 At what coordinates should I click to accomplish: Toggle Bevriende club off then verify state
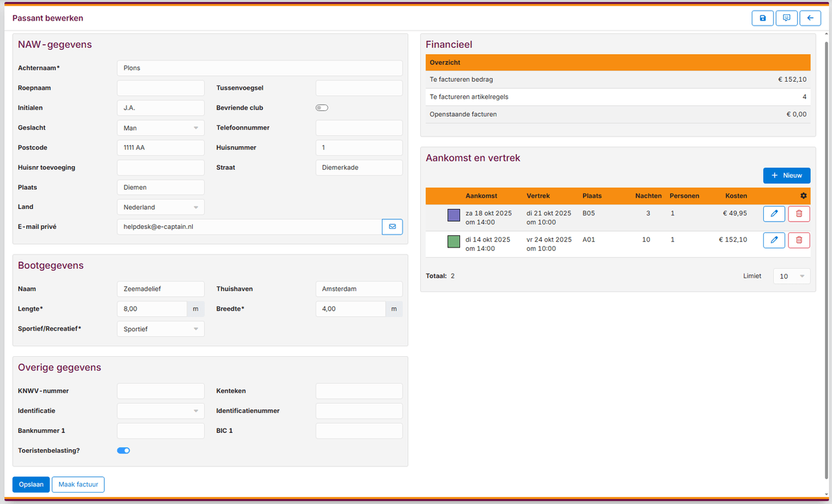point(321,107)
